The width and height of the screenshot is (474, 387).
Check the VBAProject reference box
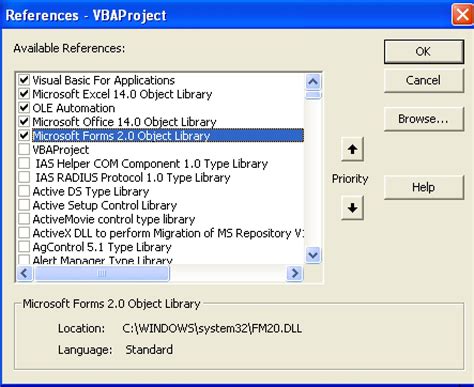tap(24, 149)
